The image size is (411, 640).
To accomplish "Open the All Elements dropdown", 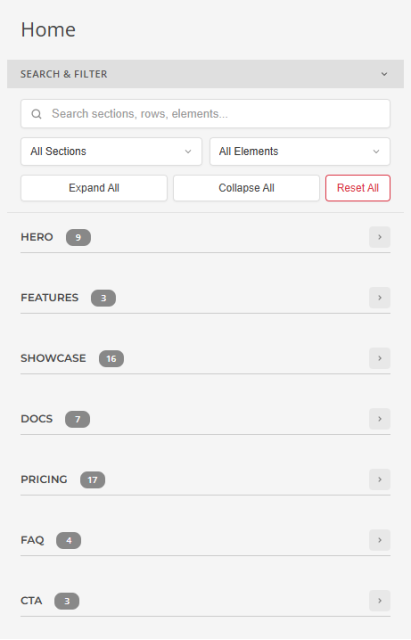I will (300, 151).
